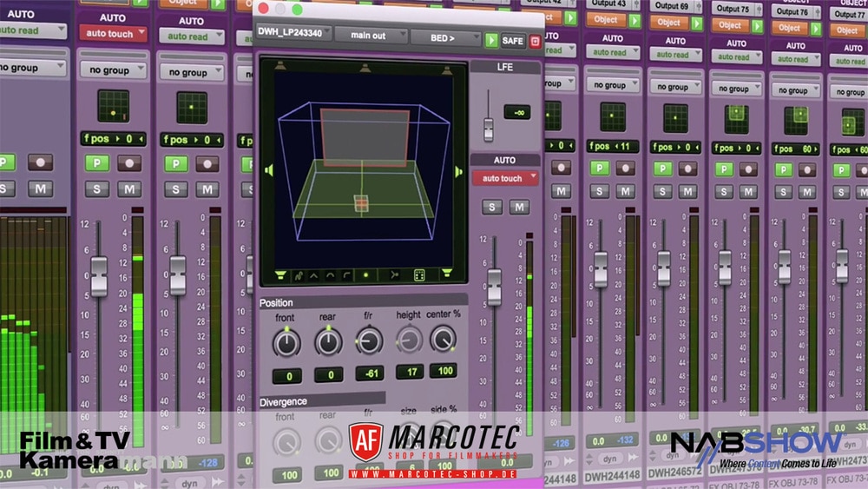The image size is (868, 489).
Task: Open the panner thumbnail on the auto touch mixer track
Action: pyautogui.click(x=114, y=106)
